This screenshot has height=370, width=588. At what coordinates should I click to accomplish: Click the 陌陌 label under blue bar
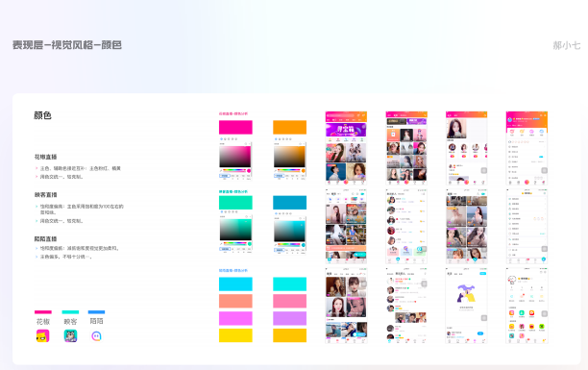pyautogui.click(x=96, y=321)
